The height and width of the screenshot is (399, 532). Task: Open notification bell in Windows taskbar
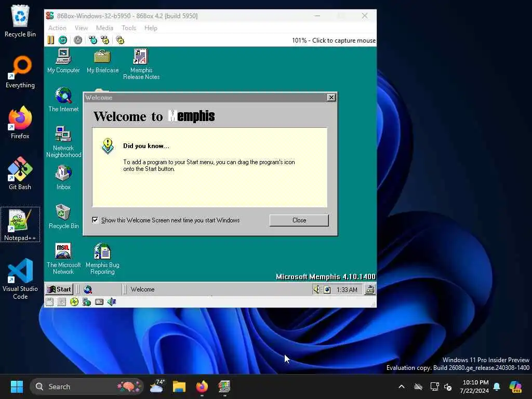(x=497, y=387)
